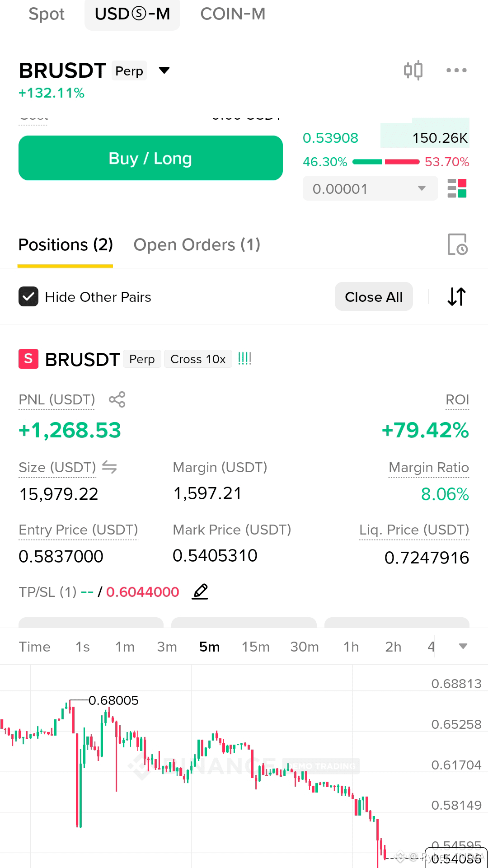Screen dimensions: 488x868
Task: Tap the 0.53908 order book price
Action: [x=330, y=138]
